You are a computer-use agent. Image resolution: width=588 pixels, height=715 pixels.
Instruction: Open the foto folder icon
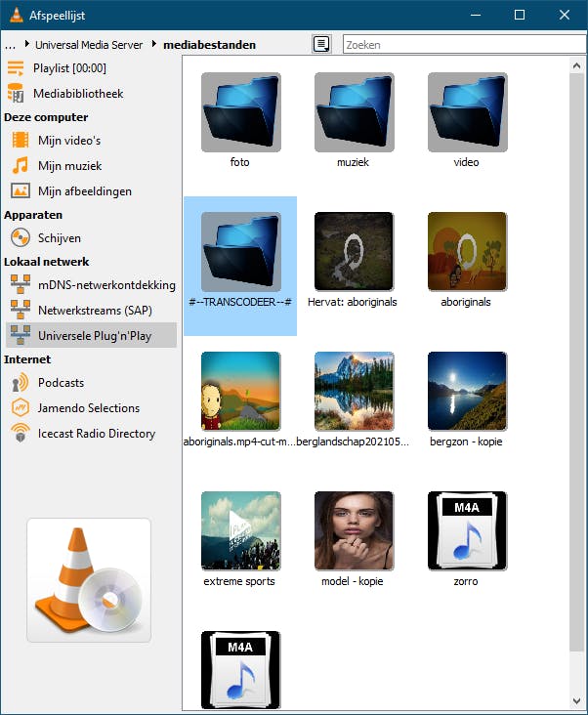pyautogui.click(x=240, y=112)
